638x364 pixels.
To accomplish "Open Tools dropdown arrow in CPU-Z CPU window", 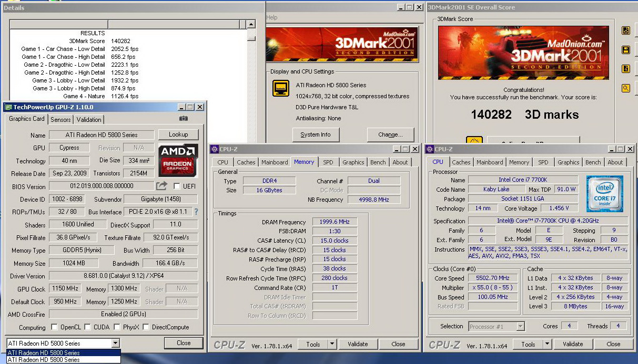I will pos(547,344).
